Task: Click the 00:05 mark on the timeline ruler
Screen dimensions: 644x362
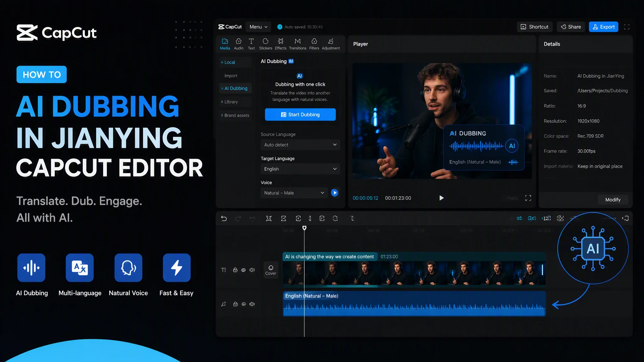Action: (x=332, y=231)
